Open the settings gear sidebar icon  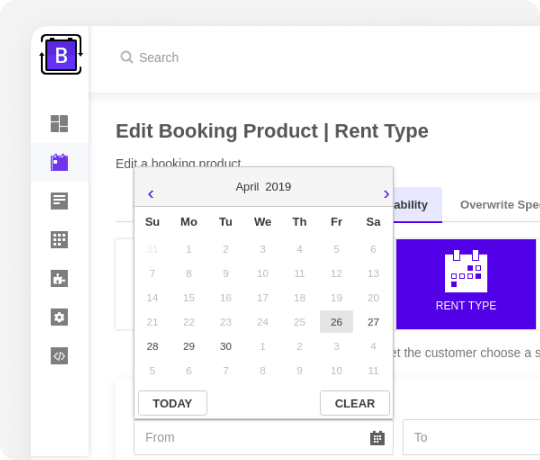59,317
